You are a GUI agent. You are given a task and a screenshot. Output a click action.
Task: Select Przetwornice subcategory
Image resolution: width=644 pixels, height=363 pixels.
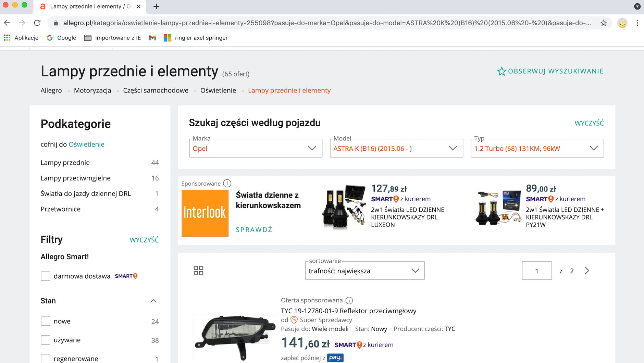click(61, 209)
